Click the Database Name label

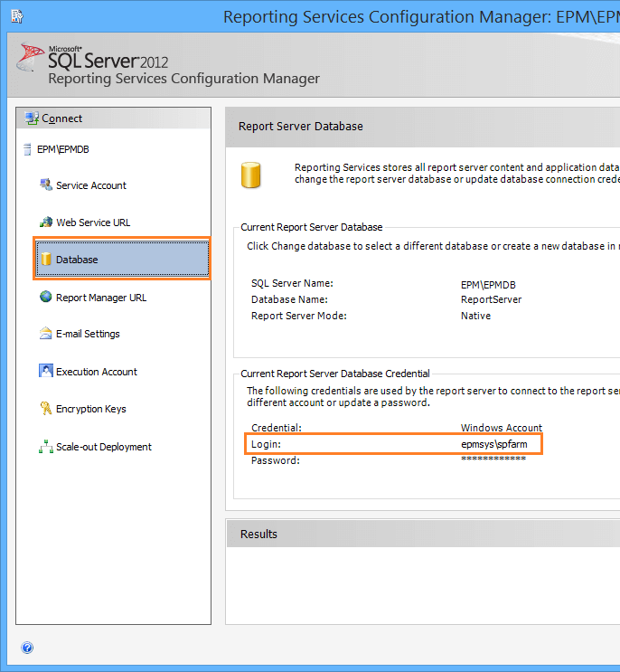click(289, 299)
